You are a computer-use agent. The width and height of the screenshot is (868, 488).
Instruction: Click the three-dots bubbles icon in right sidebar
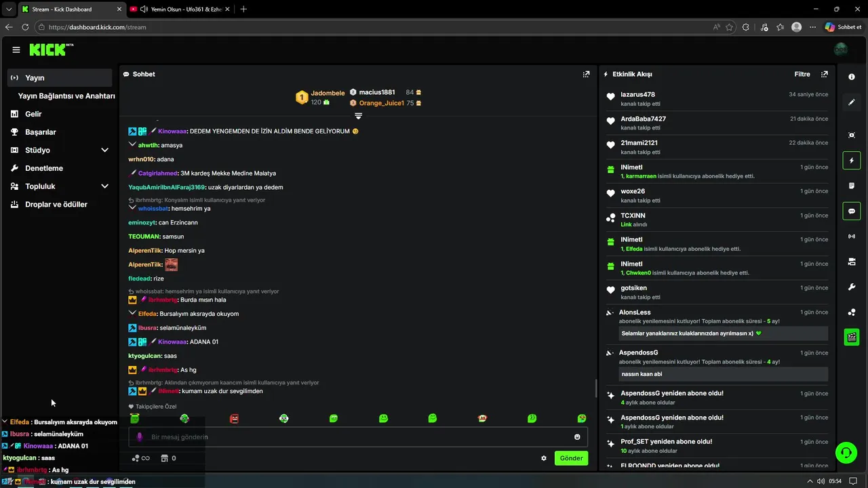[x=852, y=312]
